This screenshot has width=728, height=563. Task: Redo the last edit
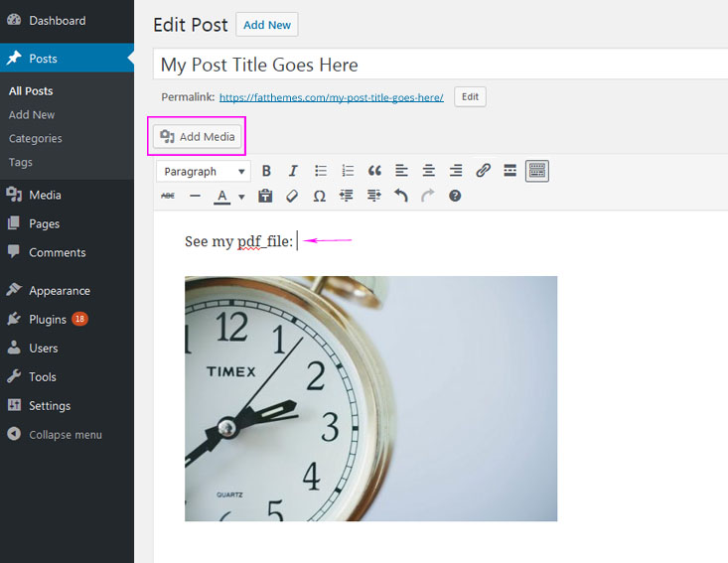(x=428, y=196)
